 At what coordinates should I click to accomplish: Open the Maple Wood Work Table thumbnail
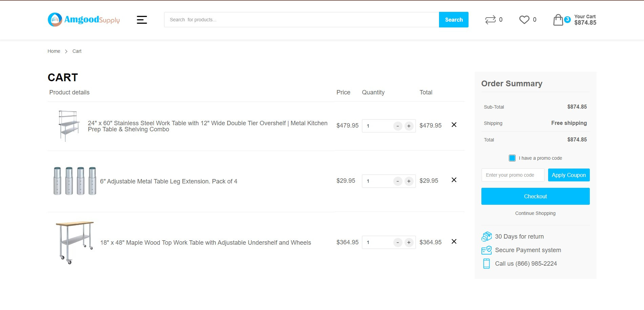click(75, 242)
